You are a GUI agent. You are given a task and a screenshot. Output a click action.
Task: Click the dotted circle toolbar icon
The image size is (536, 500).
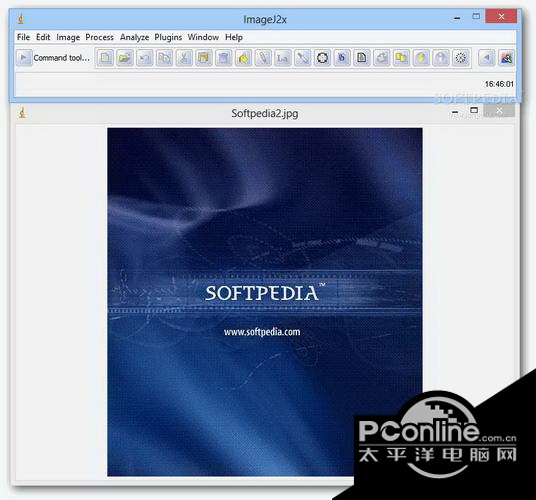coord(460,58)
